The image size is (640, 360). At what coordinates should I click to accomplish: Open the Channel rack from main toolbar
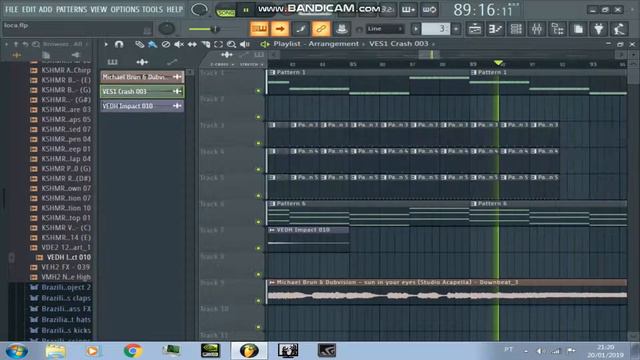(516, 29)
